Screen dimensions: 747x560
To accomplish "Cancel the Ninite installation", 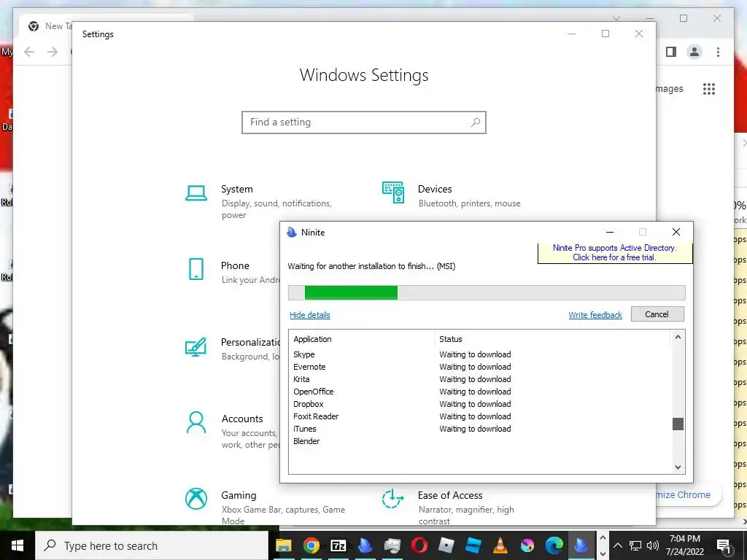I will coord(657,314).
